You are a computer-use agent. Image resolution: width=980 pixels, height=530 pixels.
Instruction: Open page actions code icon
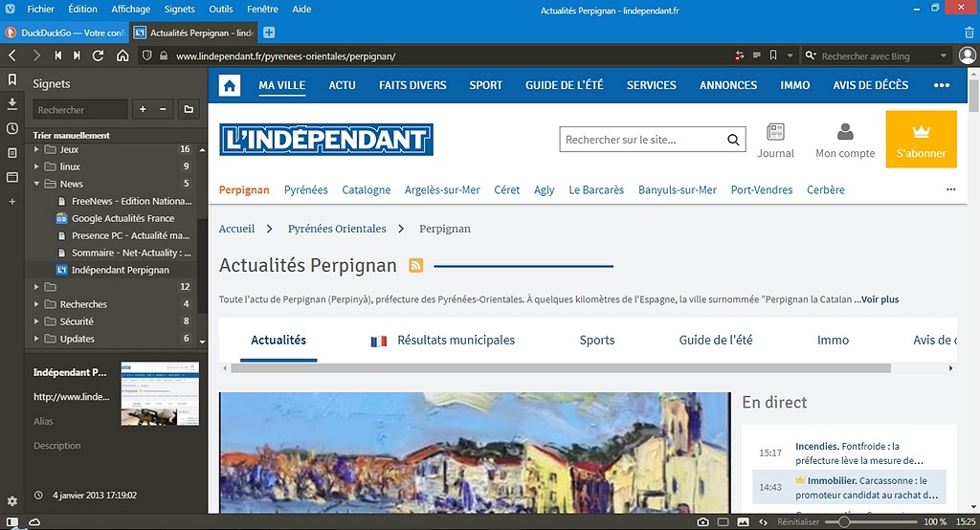[763, 522]
